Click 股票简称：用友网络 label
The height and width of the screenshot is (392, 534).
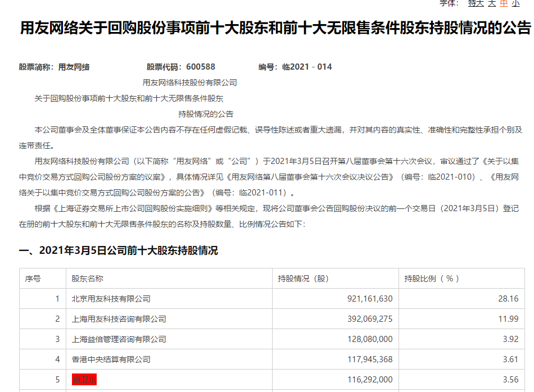(54, 67)
